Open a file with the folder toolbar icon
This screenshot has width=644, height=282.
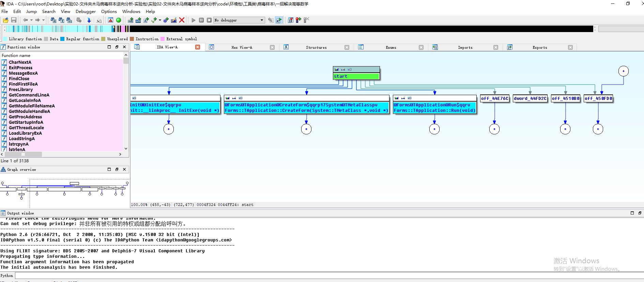tap(6, 20)
